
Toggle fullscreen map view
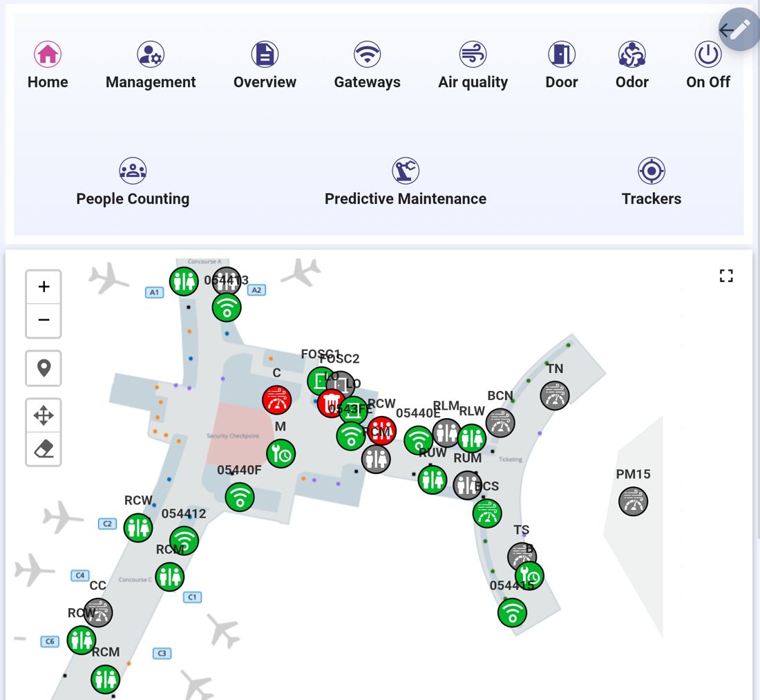click(725, 276)
